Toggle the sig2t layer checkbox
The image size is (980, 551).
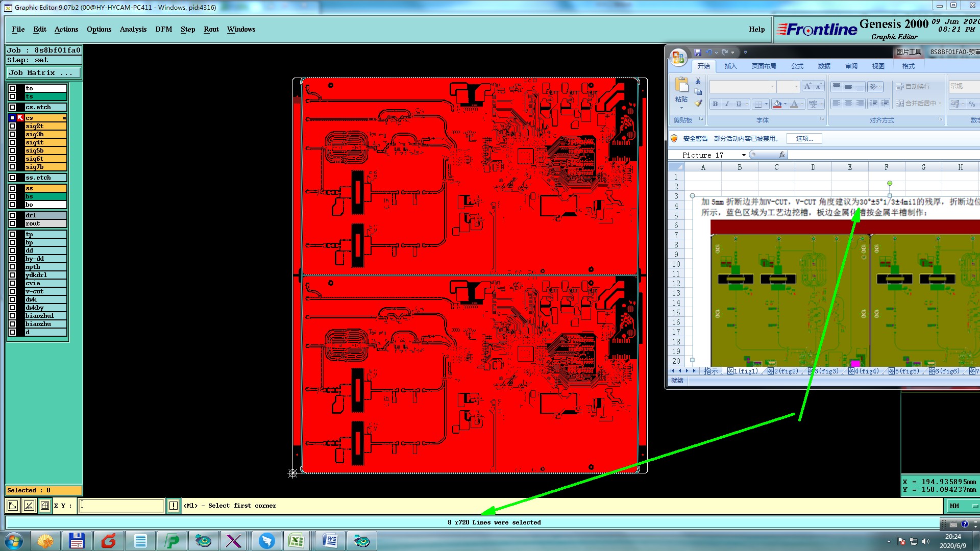(12, 126)
